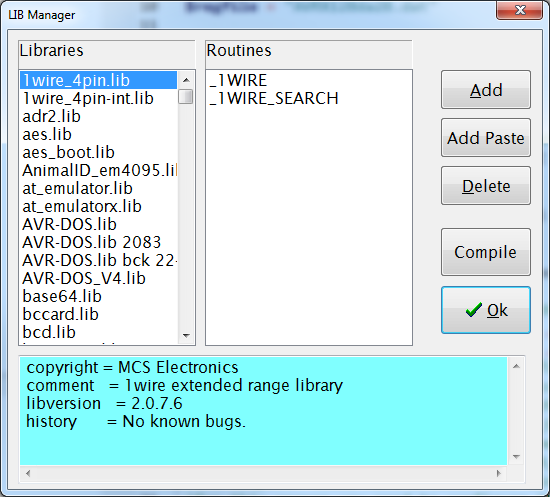Select AVR-DOS.lib 2083 entry

(99, 242)
